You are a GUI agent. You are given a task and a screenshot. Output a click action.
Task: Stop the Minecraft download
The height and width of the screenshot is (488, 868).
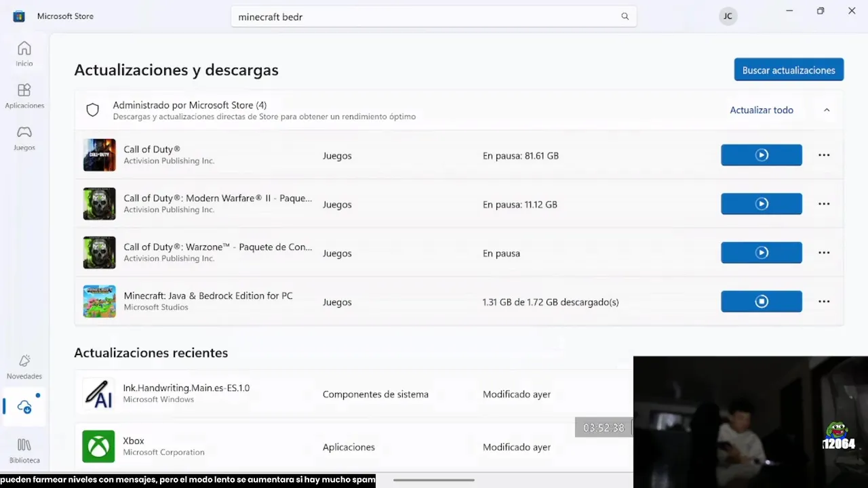pos(762,302)
